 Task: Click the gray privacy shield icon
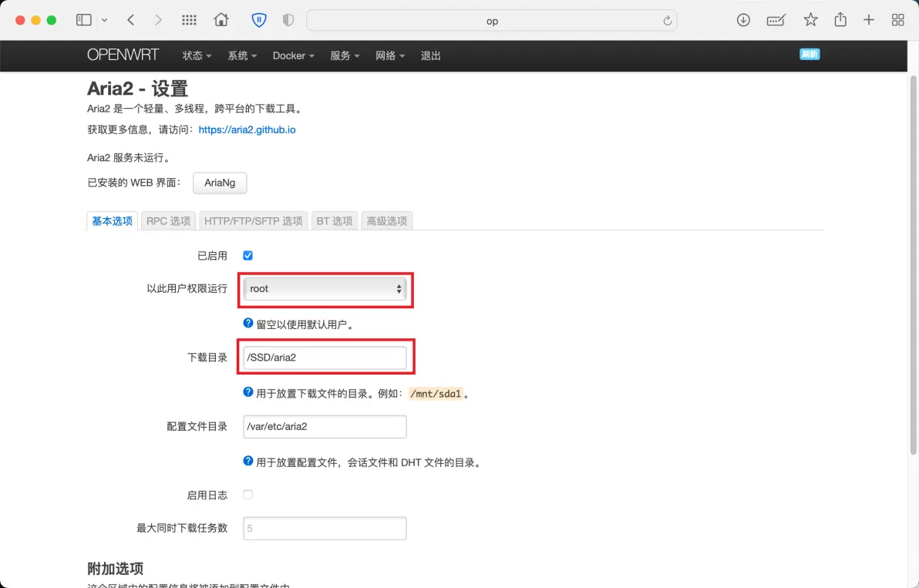[x=288, y=20]
